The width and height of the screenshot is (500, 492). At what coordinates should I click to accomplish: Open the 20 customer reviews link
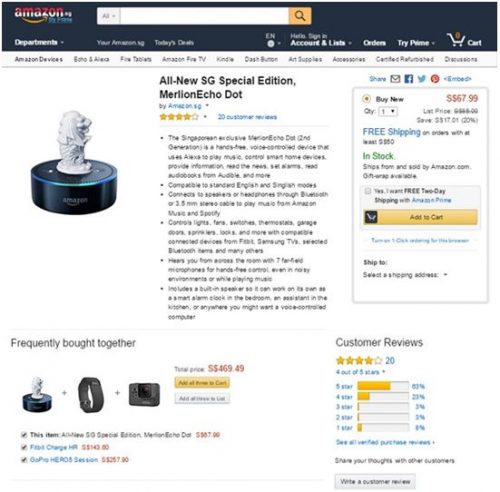coord(247,117)
